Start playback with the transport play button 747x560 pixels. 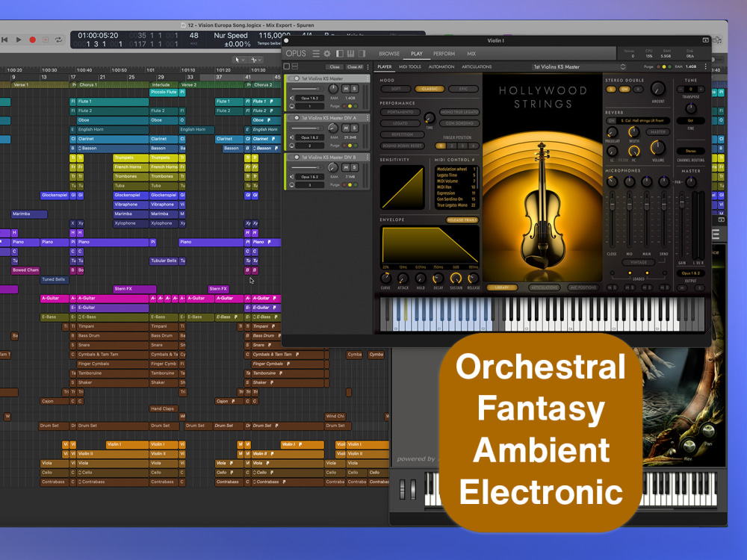click(19, 40)
